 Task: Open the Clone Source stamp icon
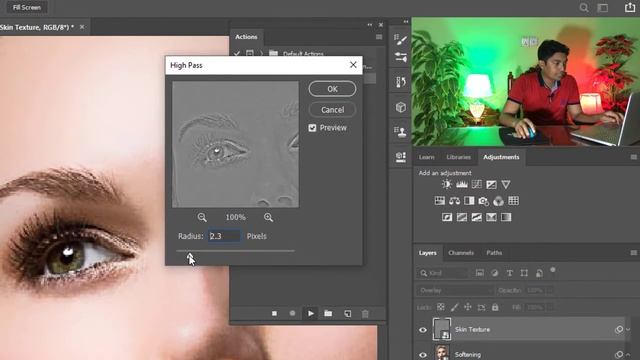pos(400,131)
